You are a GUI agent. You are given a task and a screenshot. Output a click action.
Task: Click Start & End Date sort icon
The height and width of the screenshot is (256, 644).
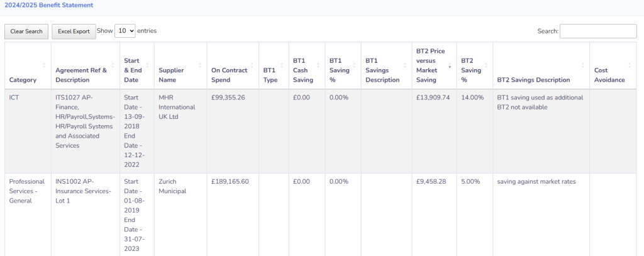(148, 65)
